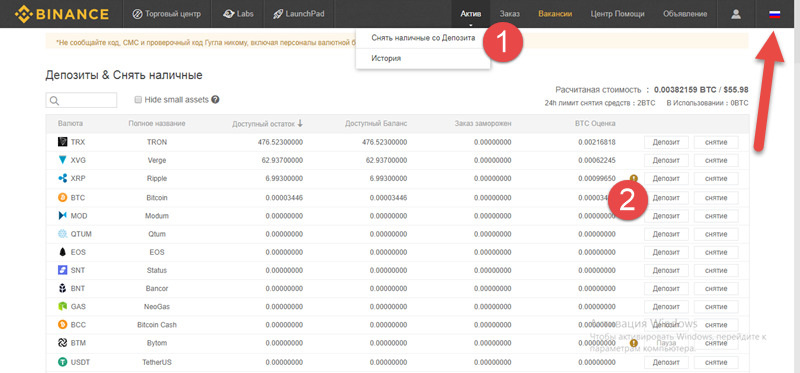Image resolution: width=800 pixels, height=373 pixels.
Task: Click the GAS coin icon
Action: click(x=63, y=307)
